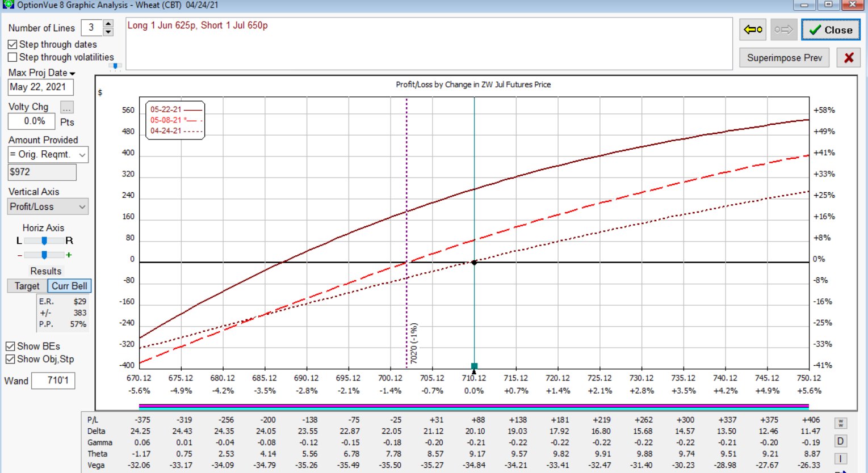Screen dimensions: 868x473
Task: Click the P/L value -375 cell
Action: (x=142, y=420)
